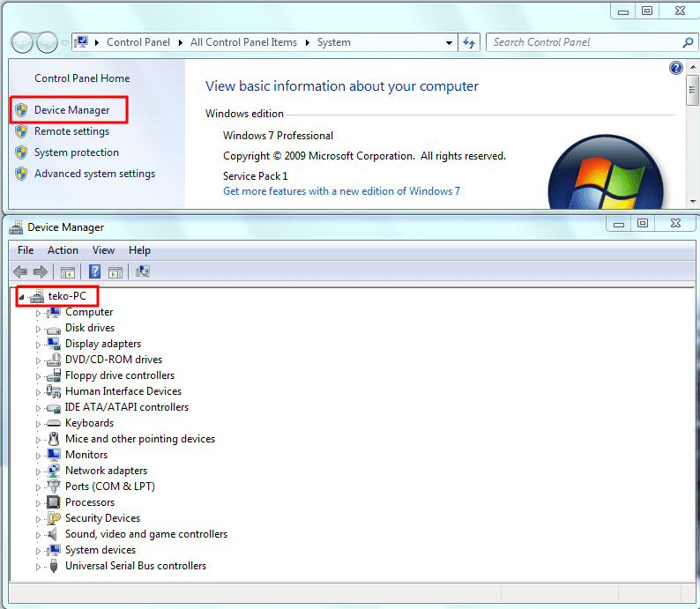
Task: Click the Device Manager link in System sidebar
Action: pos(72,110)
